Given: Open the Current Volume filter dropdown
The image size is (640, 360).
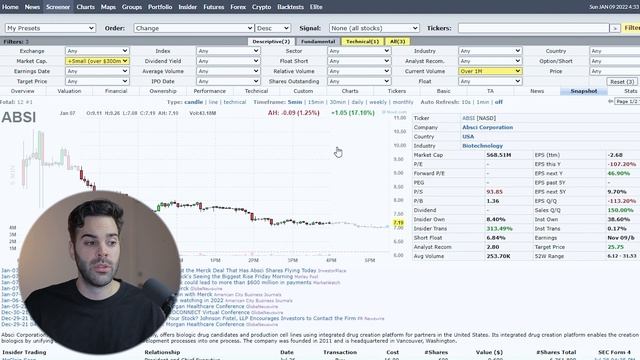Looking at the screenshot, I should coord(490,71).
